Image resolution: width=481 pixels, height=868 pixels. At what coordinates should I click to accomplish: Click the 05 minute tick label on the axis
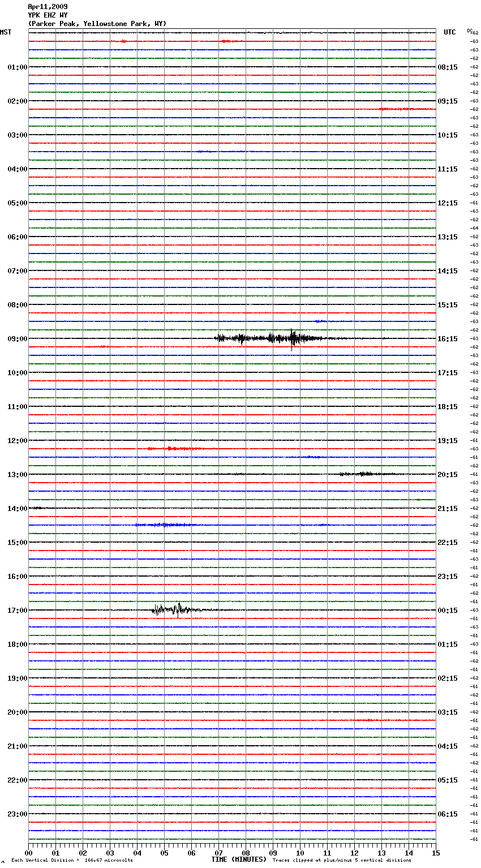click(x=164, y=853)
